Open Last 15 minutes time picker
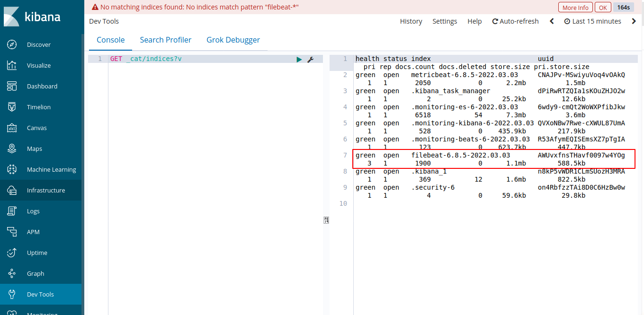Image resolution: width=644 pixels, height=315 pixels. click(x=592, y=21)
